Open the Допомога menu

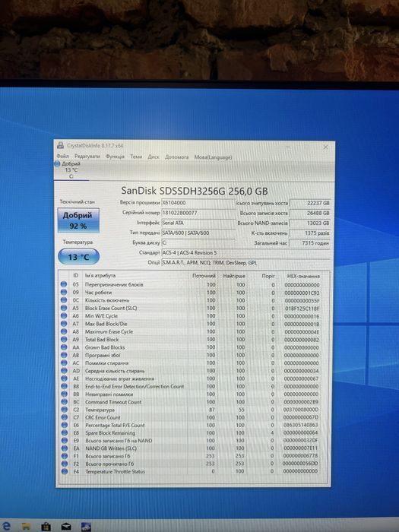pyautogui.click(x=176, y=157)
